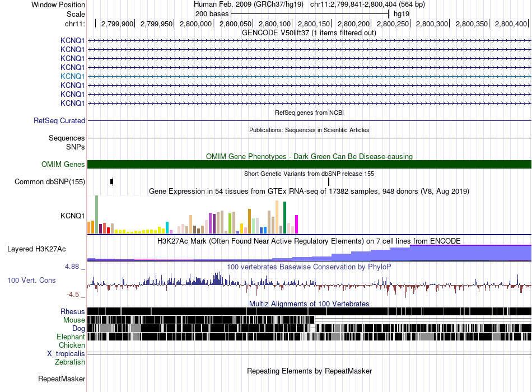
Task: Click the Mouse alignment label
Action: point(74,320)
